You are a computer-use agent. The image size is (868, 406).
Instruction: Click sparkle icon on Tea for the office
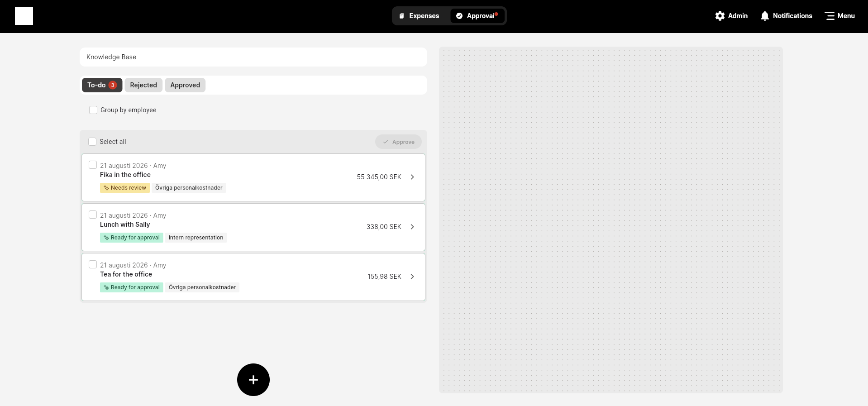106,287
